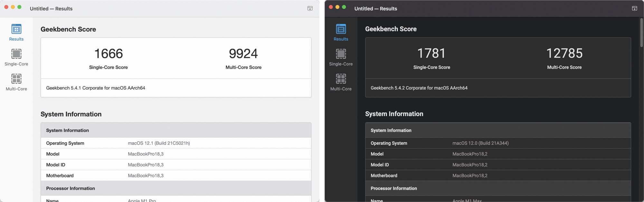This screenshot has width=644, height=202.
Task: Open Multi-Core in light window sidebar
Action: coord(16,82)
